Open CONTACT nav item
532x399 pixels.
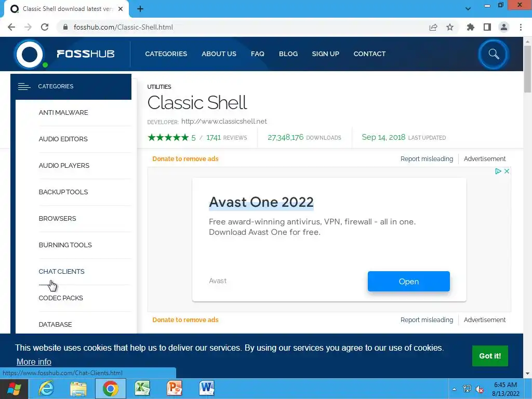point(369,54)
